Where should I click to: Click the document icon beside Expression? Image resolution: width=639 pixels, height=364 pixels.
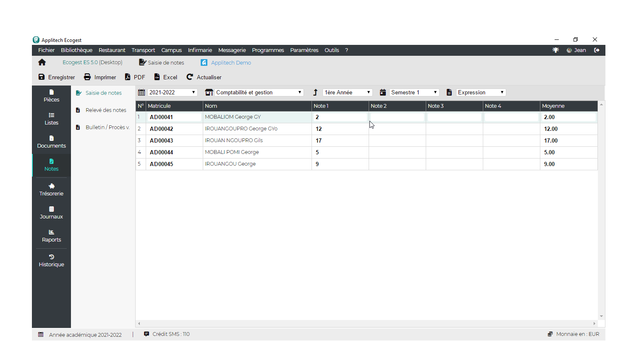click(449, 93)
